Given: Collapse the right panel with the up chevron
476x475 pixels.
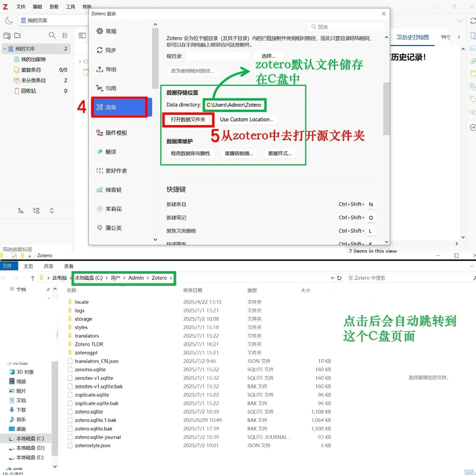Looking at the screenshot, I should click(x=462, y=48).
